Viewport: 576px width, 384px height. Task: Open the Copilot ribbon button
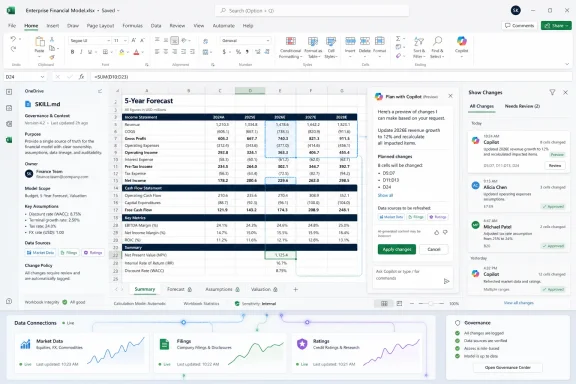462,46
